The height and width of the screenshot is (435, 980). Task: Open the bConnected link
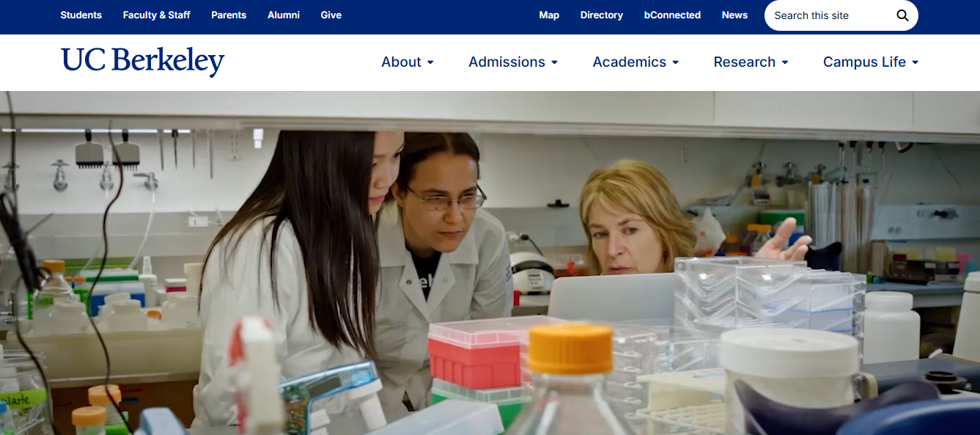tap(672, 15)
